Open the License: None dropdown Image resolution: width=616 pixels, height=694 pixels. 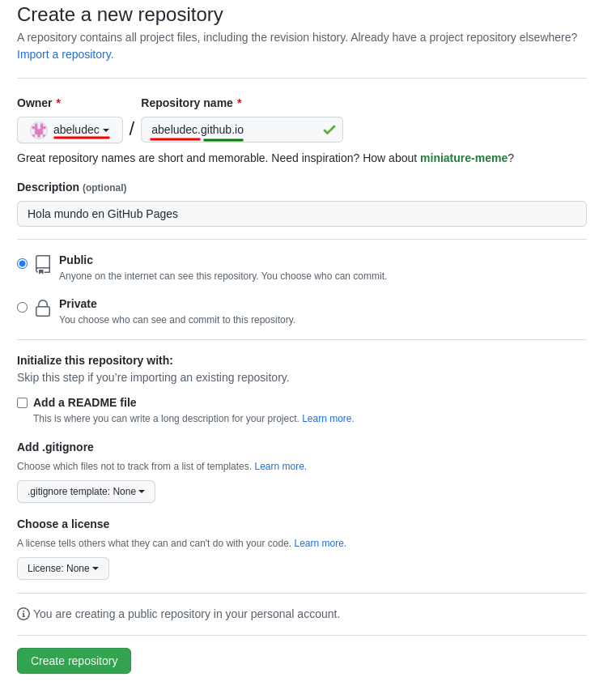point(62,568)
